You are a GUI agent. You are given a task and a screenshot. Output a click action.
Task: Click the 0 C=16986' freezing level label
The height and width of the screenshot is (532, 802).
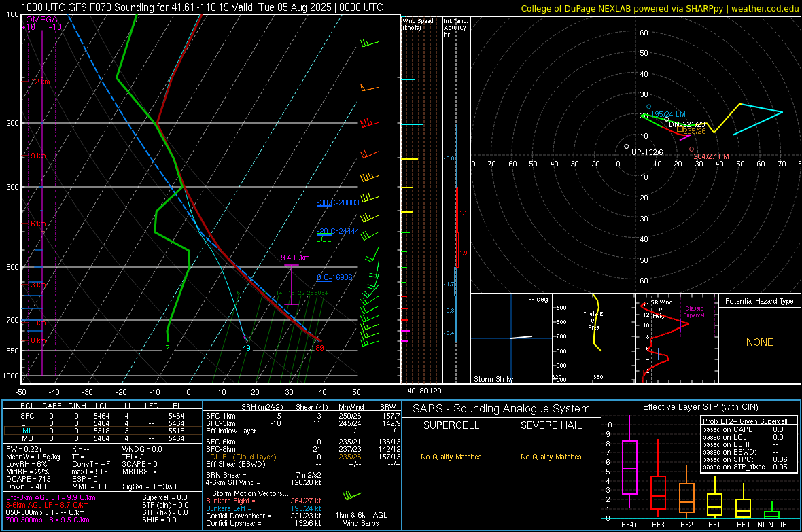pyautogui.click(x=335, y=277)
